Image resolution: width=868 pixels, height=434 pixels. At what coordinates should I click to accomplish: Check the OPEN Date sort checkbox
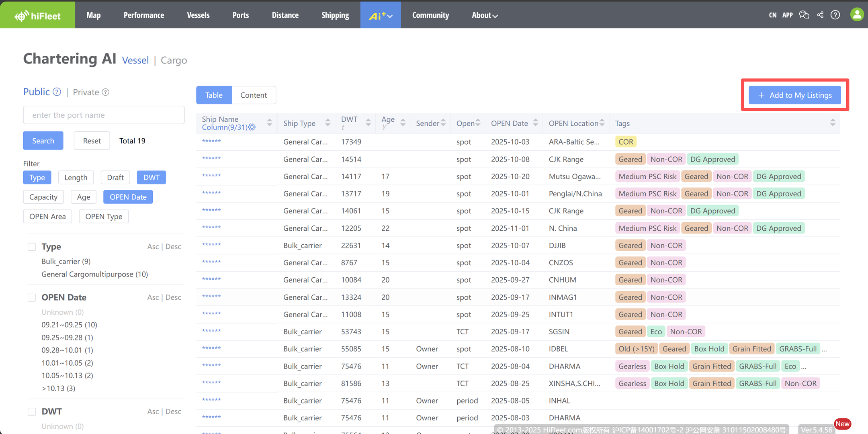pos(32,297)
